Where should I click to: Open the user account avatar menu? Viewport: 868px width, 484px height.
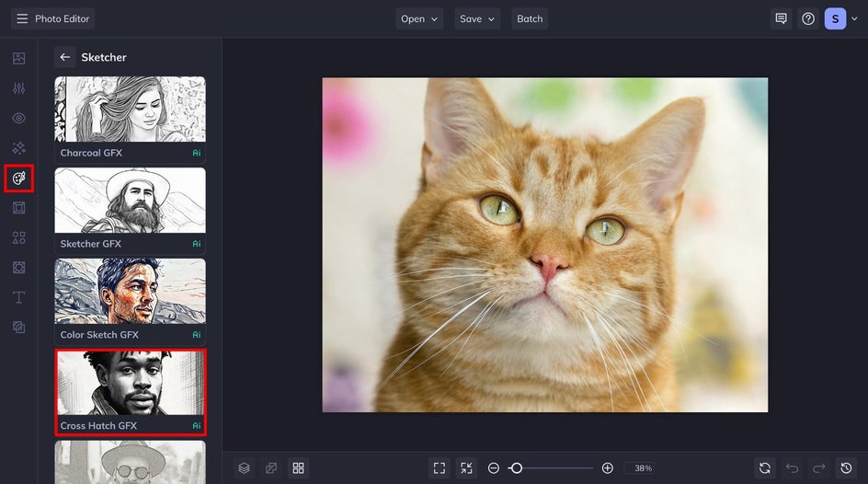tap(834, 18)
